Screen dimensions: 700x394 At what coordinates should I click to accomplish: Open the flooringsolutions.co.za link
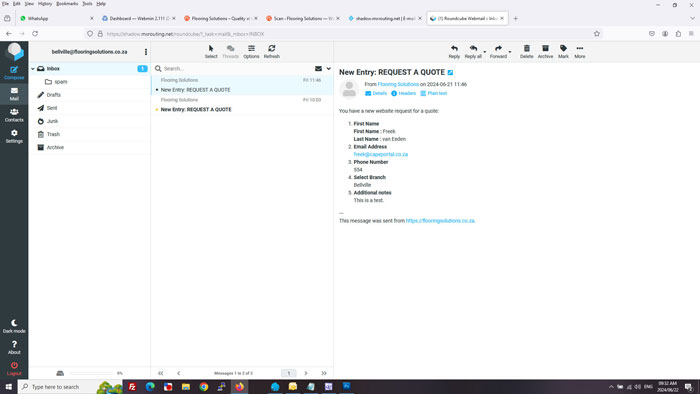[440, 221]
